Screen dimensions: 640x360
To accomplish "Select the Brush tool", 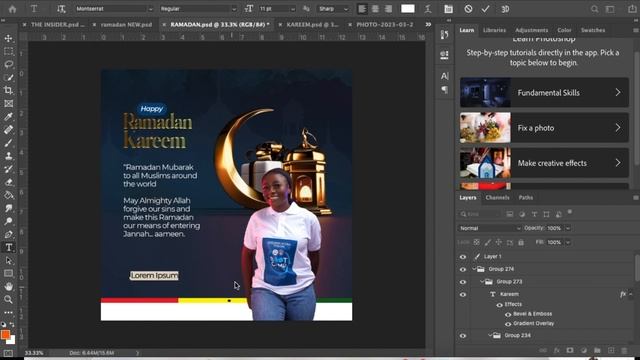I will click(8, 143).
